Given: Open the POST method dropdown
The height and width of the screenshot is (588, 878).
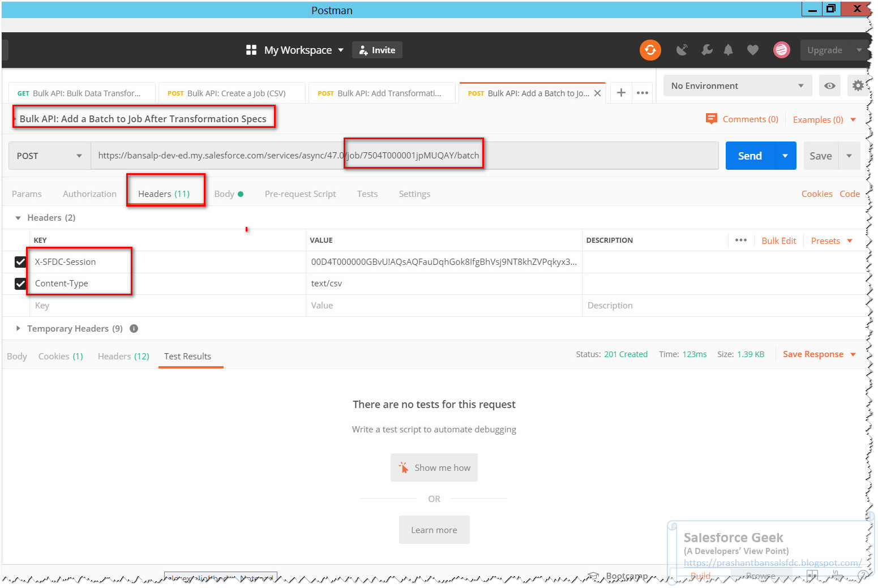Looking at the screenshot, I should coord(49,156).
